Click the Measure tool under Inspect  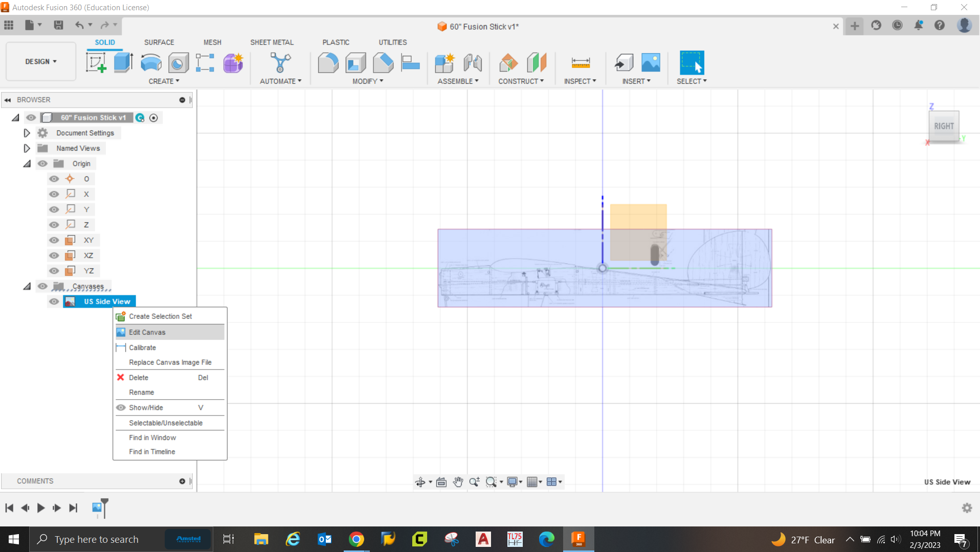click(x=580, y=63)
